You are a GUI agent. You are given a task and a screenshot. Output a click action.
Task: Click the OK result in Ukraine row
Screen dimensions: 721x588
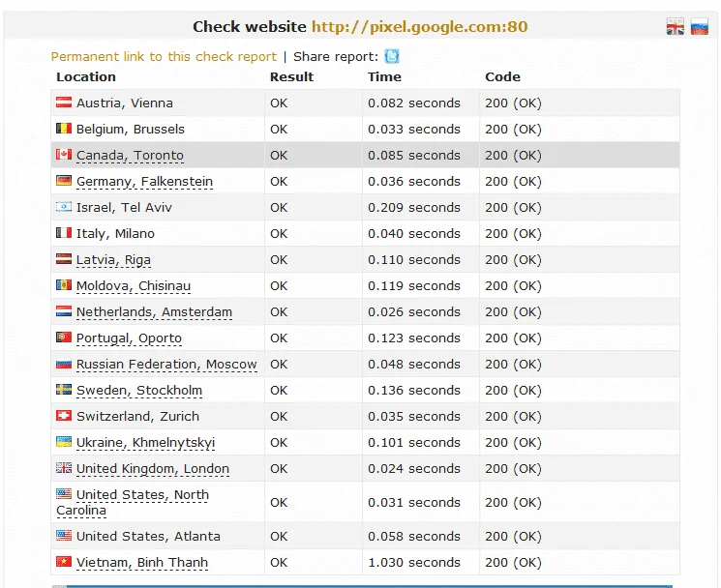pos(279,442)
